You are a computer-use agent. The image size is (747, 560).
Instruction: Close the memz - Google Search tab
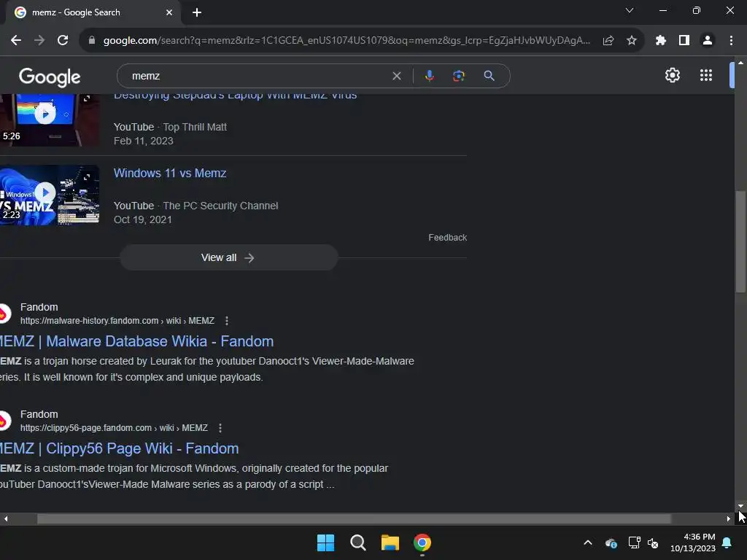(x=169, y=12)
